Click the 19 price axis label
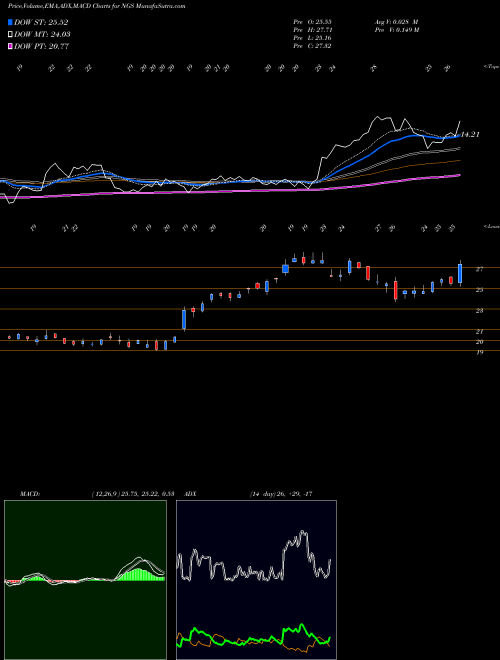Screen dimensions: 500x660 (479, 352)
